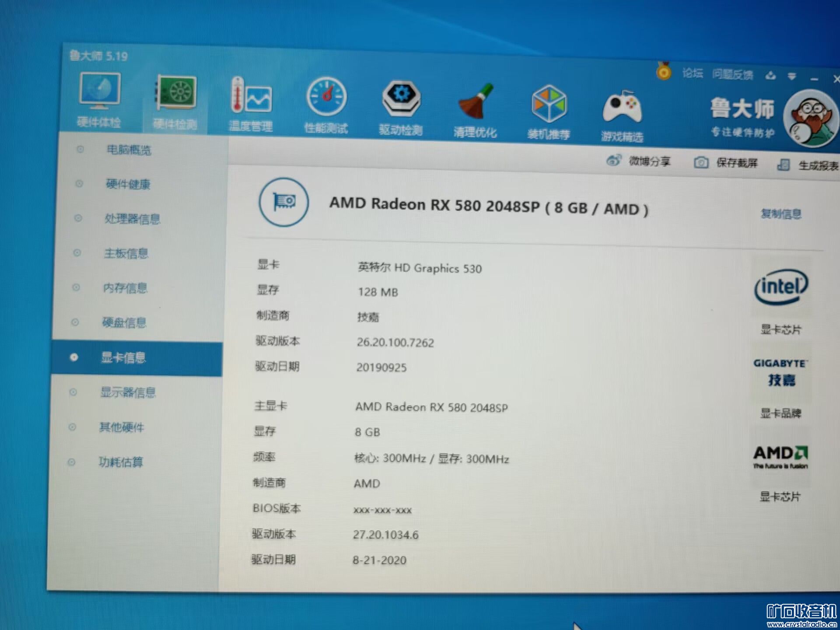Select the 硬件检测 hardware detection icon

(x=176, y=94)
